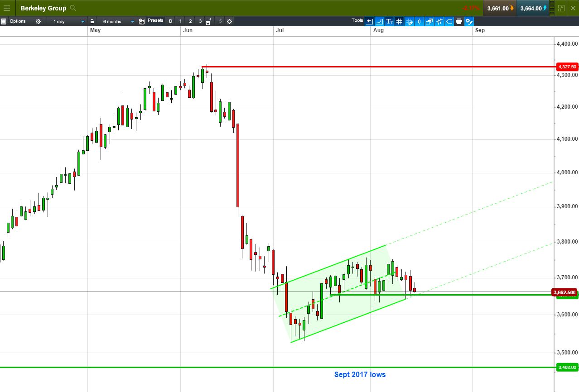The image size is (579, 392).
Task: Expand the 6 months range dropdown
Action: coord(117,21)
